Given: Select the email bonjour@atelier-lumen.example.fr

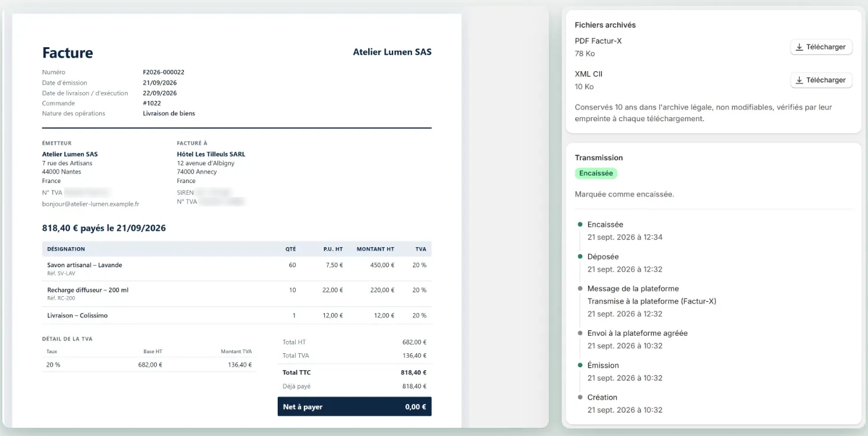Looking at the screenshot, I should pyautogui.click(x=90, y=204).
